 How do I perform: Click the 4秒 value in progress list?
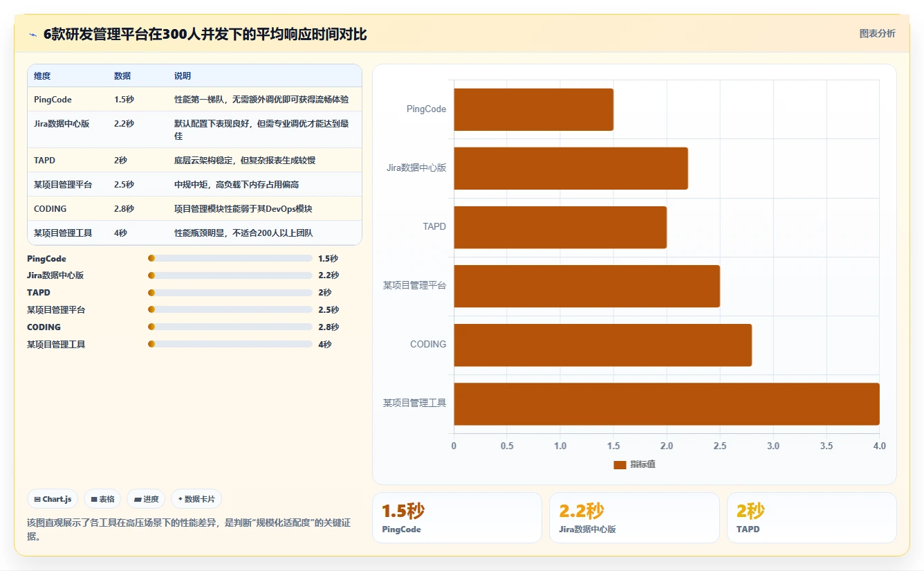[325, 344]
